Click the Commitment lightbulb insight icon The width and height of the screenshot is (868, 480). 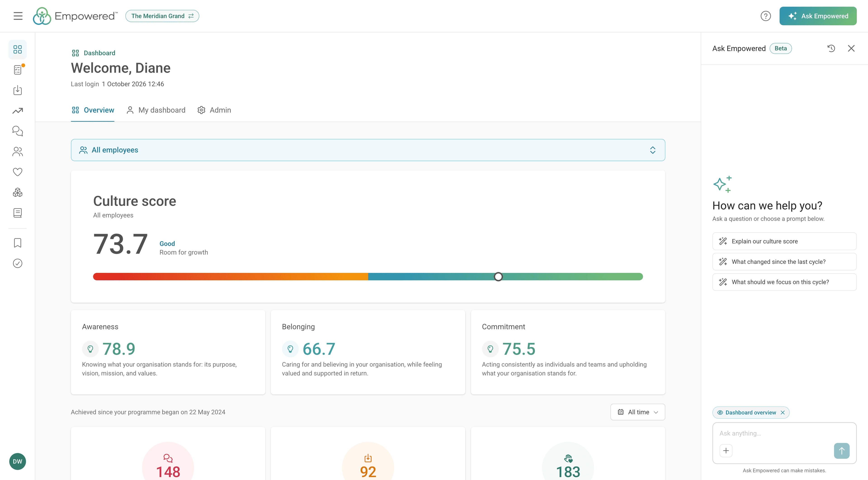490,349
